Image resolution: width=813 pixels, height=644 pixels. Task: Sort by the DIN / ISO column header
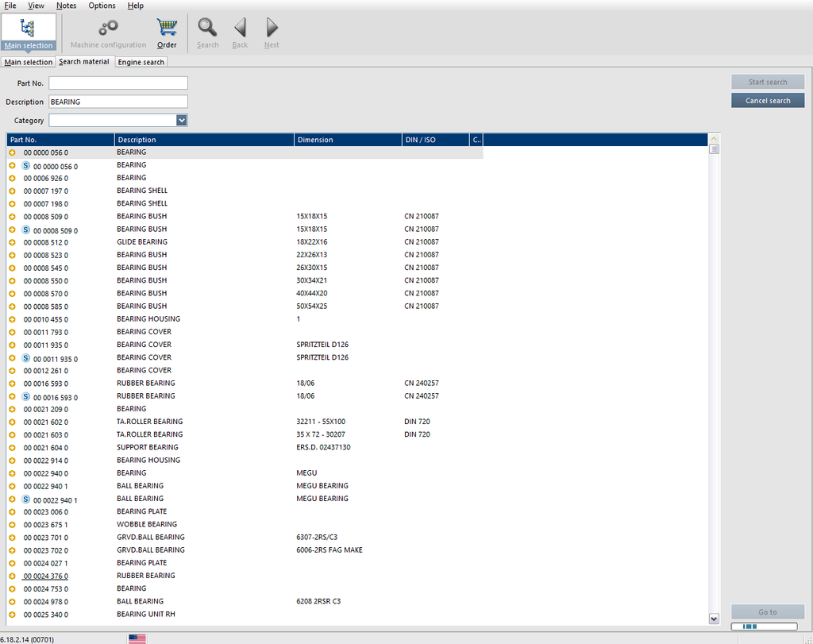(x=436, y=140)
